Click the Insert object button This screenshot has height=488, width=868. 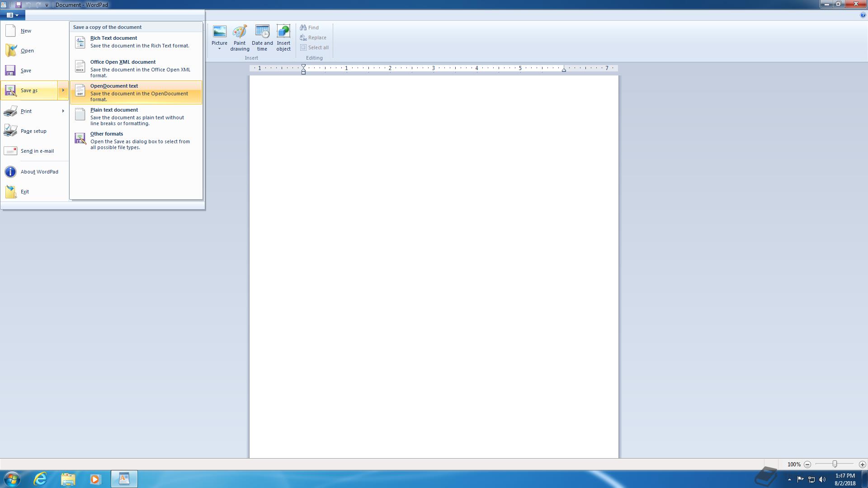[283, 38]
